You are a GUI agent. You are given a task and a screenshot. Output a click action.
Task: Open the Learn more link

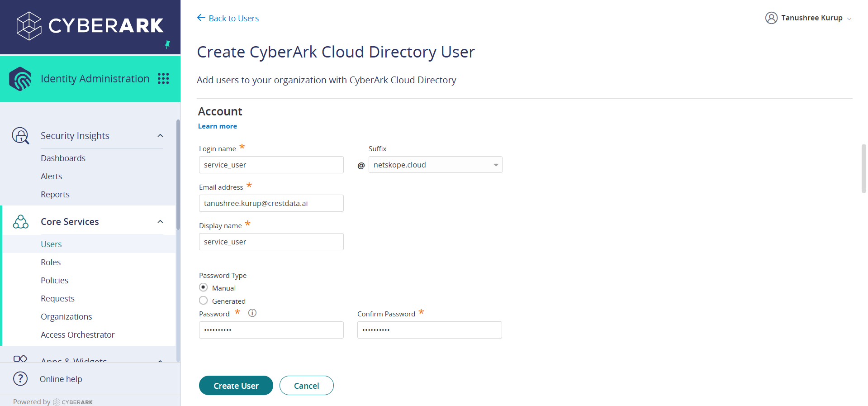pyautogui.click(x=218, y=126)
